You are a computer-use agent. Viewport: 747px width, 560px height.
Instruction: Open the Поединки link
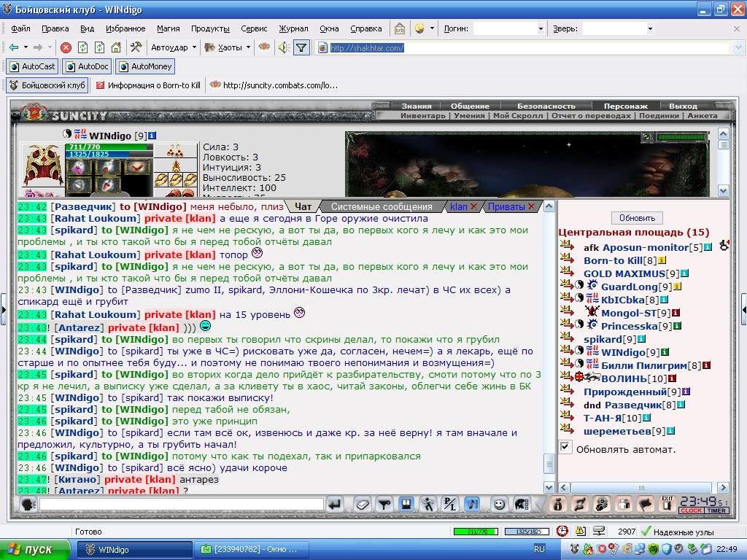pyautogui.click(x=659, y=115)
